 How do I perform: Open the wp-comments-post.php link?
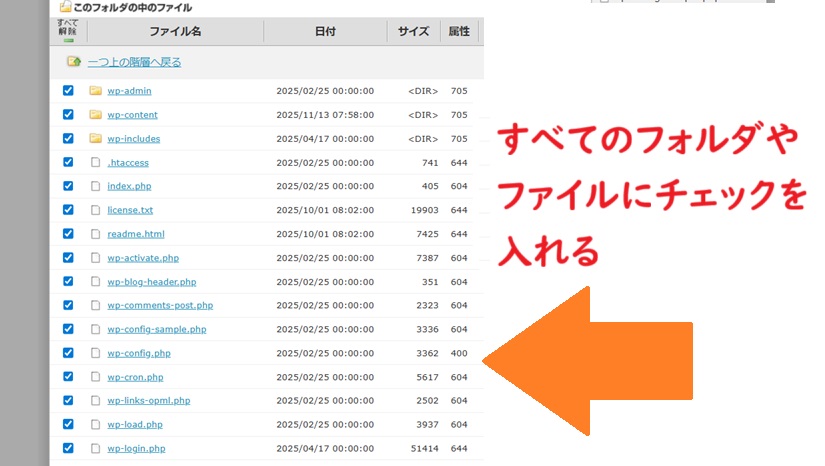click(160, 306)
